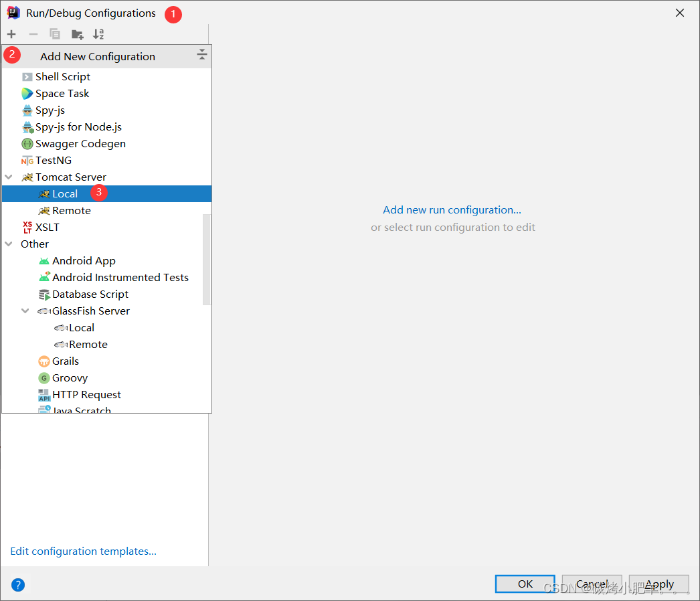Click the Sort configurations alphabetically icon
This screenshot has width=700, height=601.
[x=98, y=34]
